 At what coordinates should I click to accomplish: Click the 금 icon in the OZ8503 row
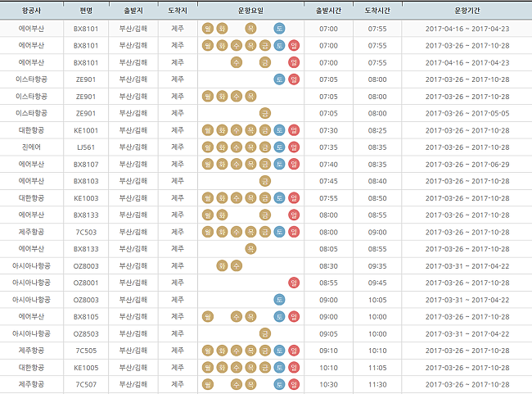pos(265,333)
